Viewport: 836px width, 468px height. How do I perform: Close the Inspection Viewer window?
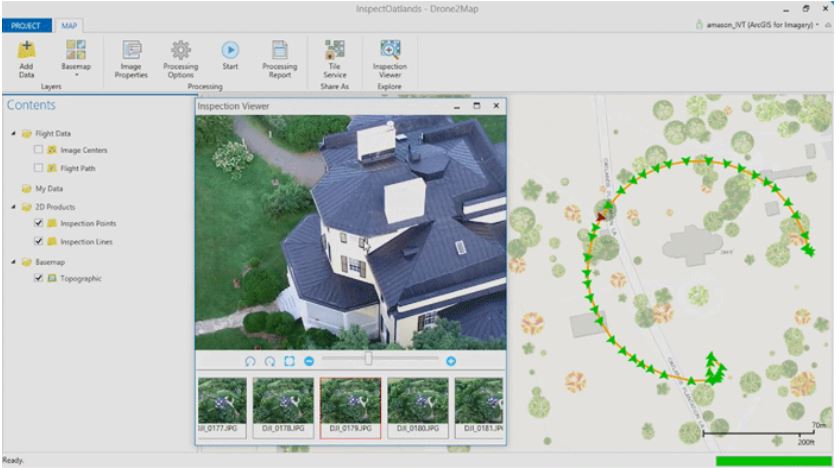pyautogui.click(x=496, y=106)
